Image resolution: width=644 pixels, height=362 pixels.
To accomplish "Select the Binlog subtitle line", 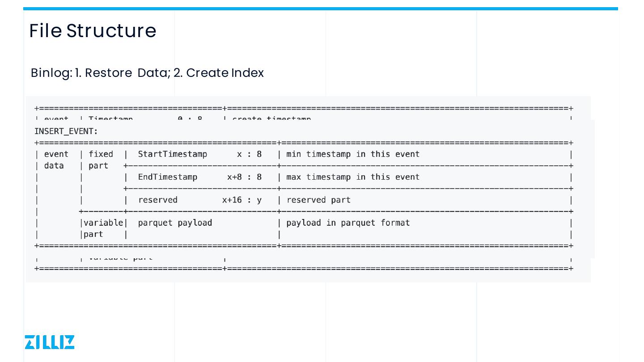I will (x=147, y=73).
